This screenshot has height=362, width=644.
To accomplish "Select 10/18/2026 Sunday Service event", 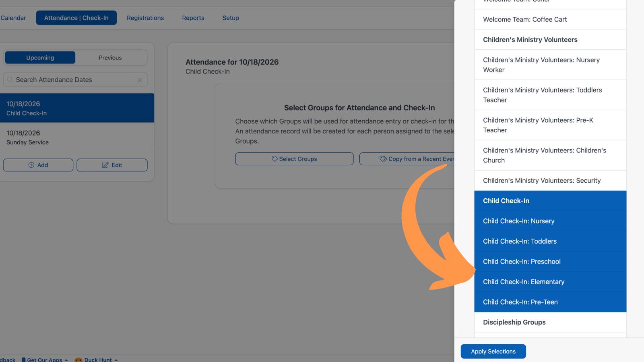I will pos(77,137).
